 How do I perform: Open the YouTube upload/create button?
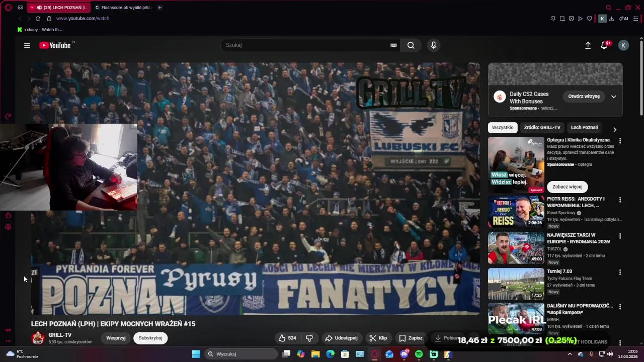pos(588,45)
